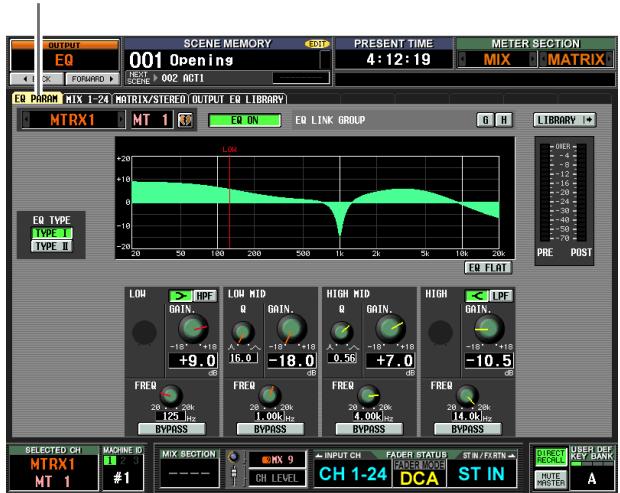Click the SELECTED CH MTRX1 display
This screenshot has width=620, height=493.
[53, 472]
